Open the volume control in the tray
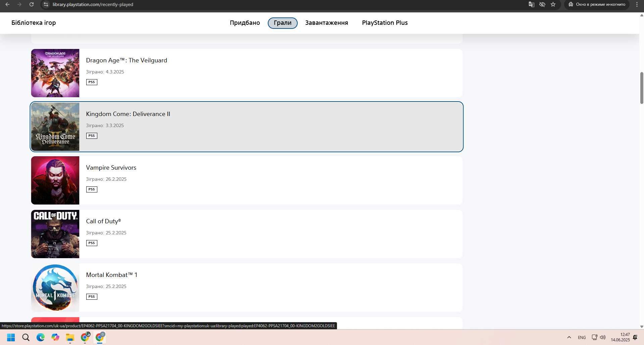Viewport: 644px width, 345px height. pyautogui.click(x=603, y=337)
